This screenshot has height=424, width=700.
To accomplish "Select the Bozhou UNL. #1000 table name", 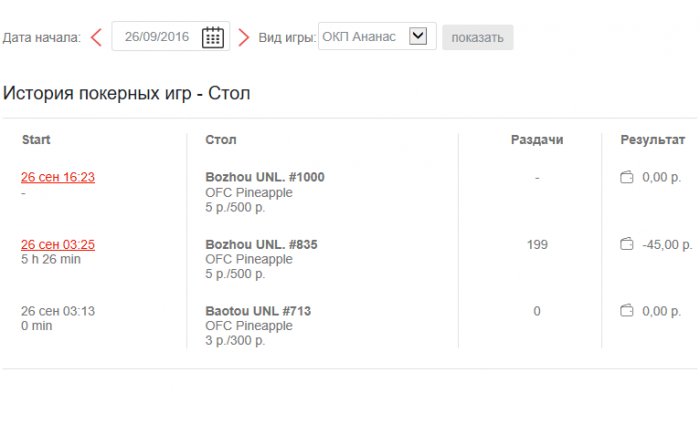I will (x=265, y=178).
